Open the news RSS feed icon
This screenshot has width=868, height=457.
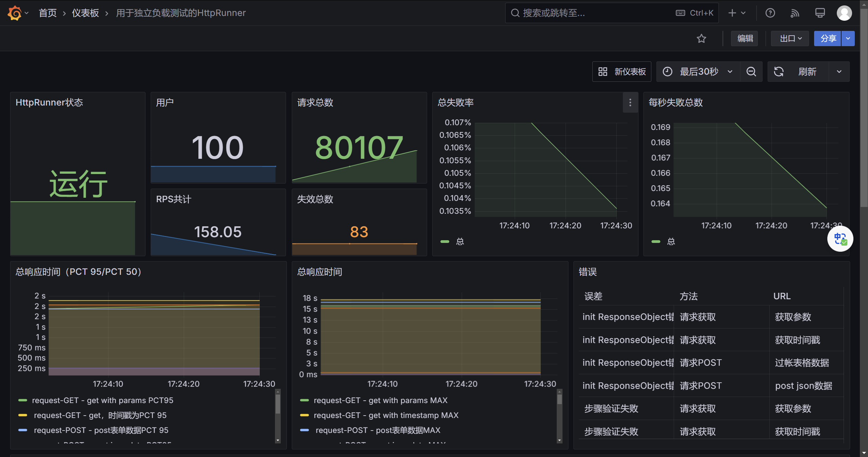click(x=795, y=13)
